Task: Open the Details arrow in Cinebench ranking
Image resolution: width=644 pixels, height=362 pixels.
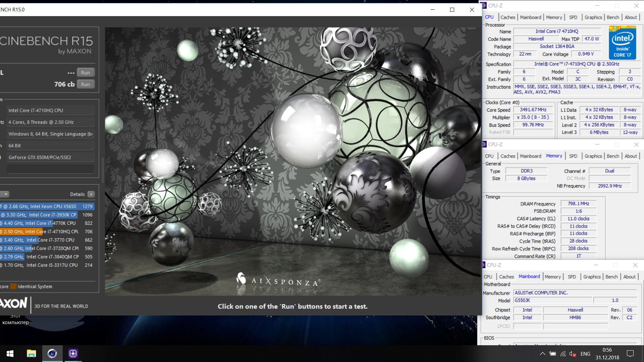Action: [91, 194]
